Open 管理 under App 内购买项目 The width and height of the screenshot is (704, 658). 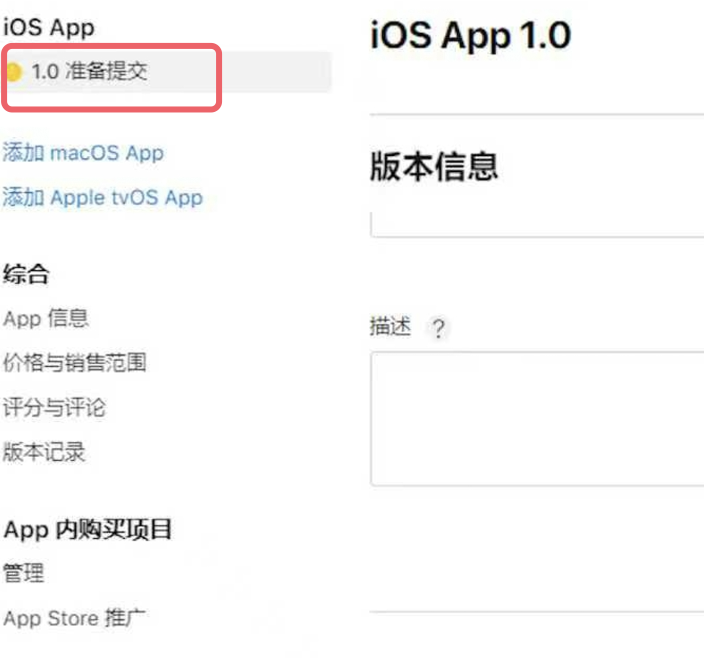tap(24, 573)
